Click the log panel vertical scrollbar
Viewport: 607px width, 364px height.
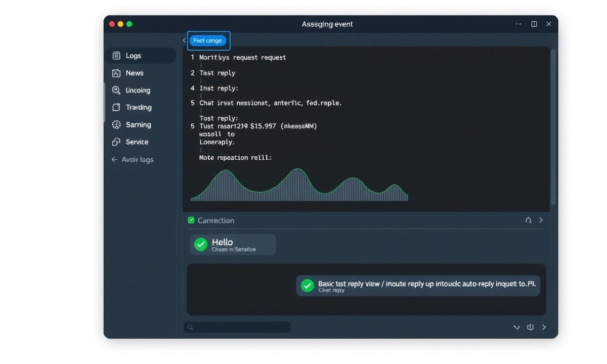coord(553,126)
